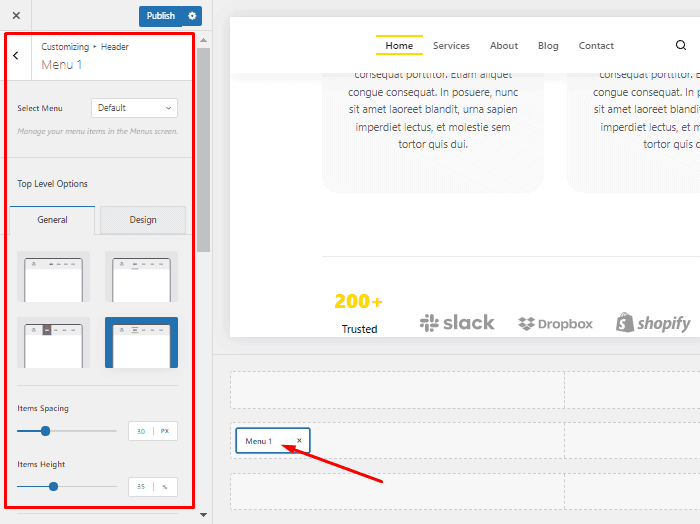Image resolution: width=700 pixels, height=524 pixels.
Task: Open the Select Menu dropdown
Action: (x=134, y=108)
